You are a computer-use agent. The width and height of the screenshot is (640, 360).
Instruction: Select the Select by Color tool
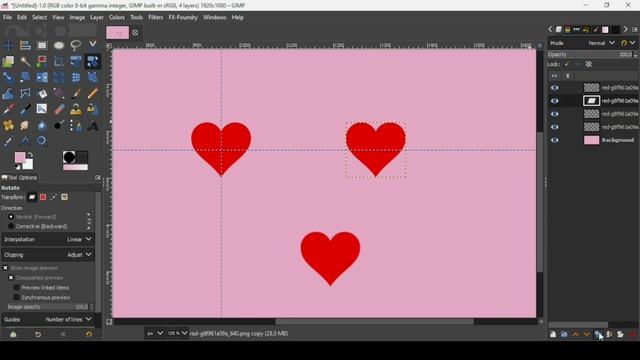(42, 62)
